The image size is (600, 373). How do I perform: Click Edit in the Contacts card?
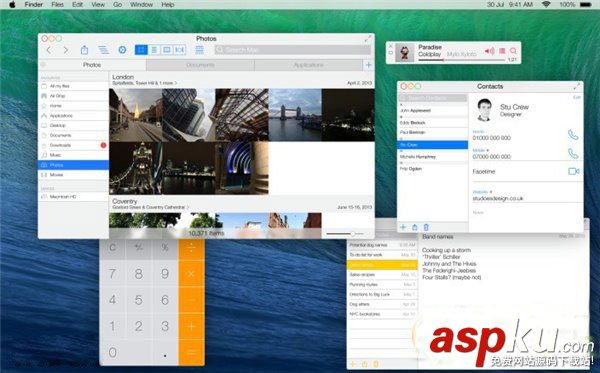coord(577,97)
